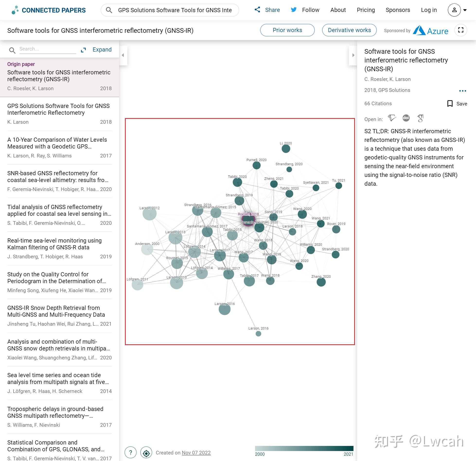Collapse the right details panel

(x=353, y=55)
